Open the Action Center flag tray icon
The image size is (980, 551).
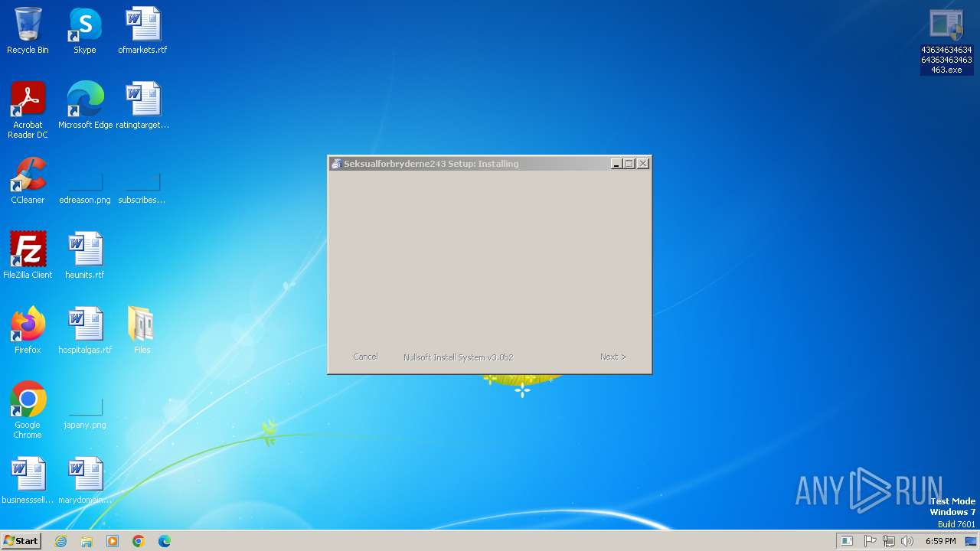pyautogui.click(x=871, y=541)
